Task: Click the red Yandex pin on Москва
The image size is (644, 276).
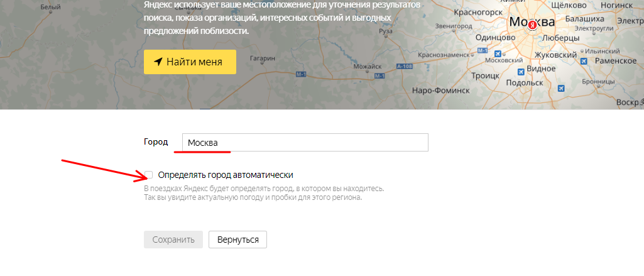Action: tap(532, 25)
